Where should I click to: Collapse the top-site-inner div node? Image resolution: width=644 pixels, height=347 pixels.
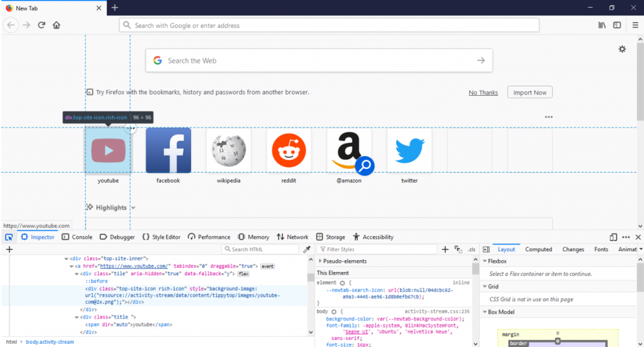coord(66,259)
